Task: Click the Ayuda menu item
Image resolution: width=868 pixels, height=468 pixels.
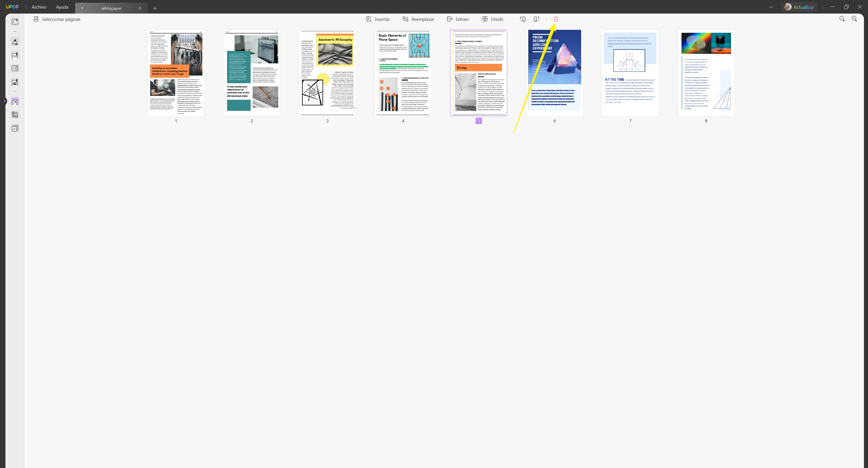Action: point(62,7)
